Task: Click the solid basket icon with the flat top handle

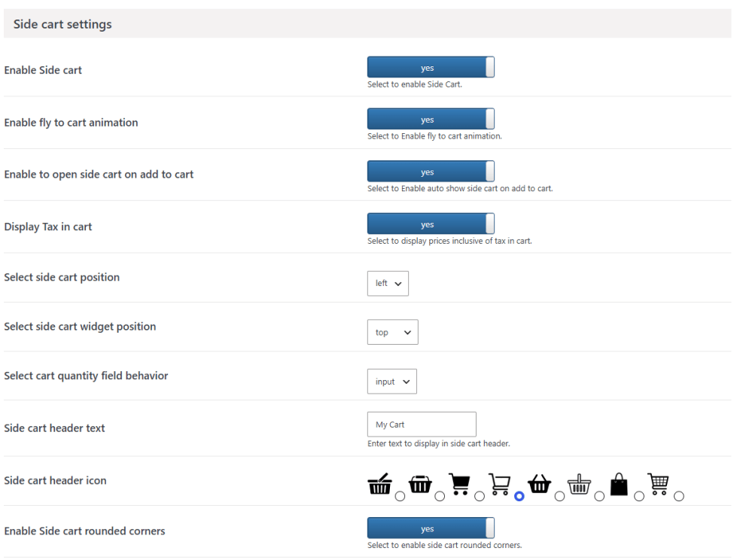Action: tap(420, 484)
